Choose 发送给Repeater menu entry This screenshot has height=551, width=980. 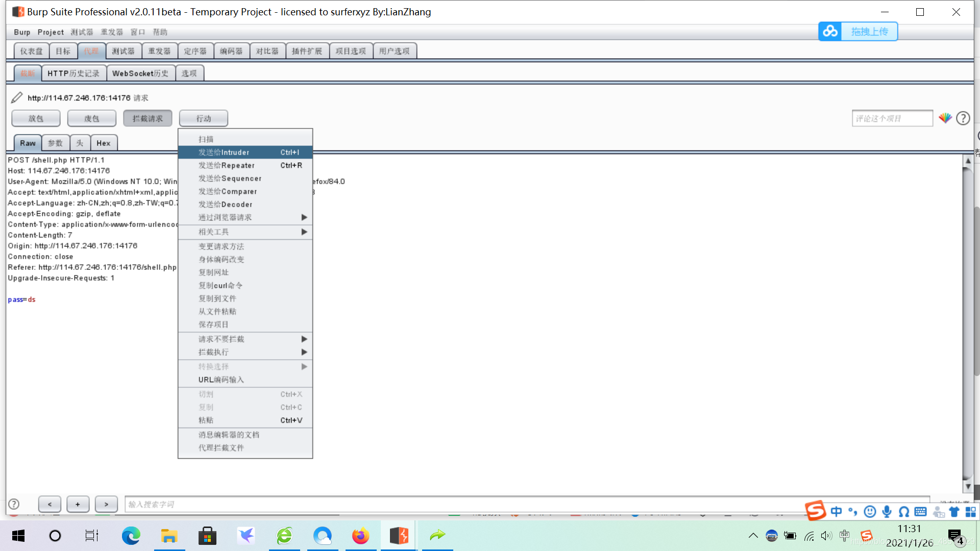pos(245,166)
